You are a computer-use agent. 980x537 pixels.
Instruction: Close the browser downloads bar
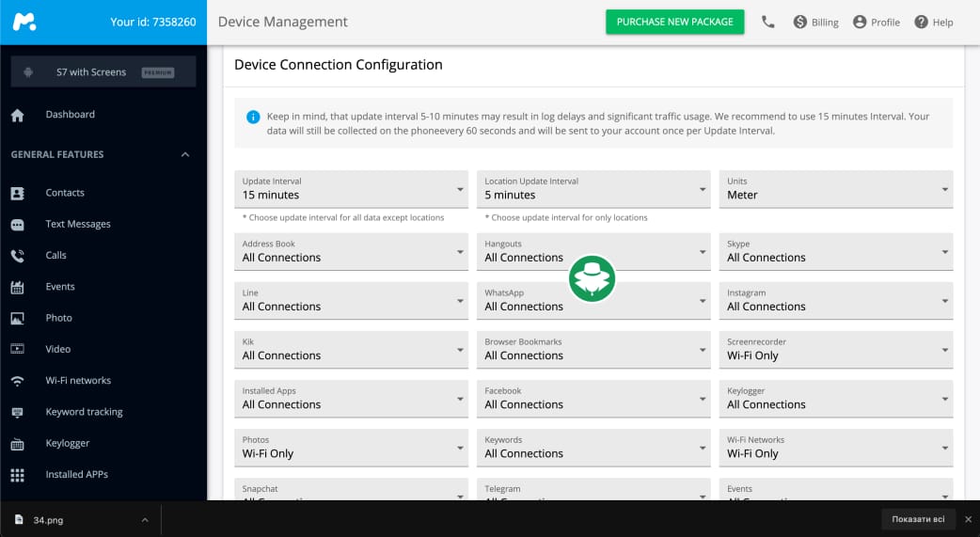click(x=968, y=519)
